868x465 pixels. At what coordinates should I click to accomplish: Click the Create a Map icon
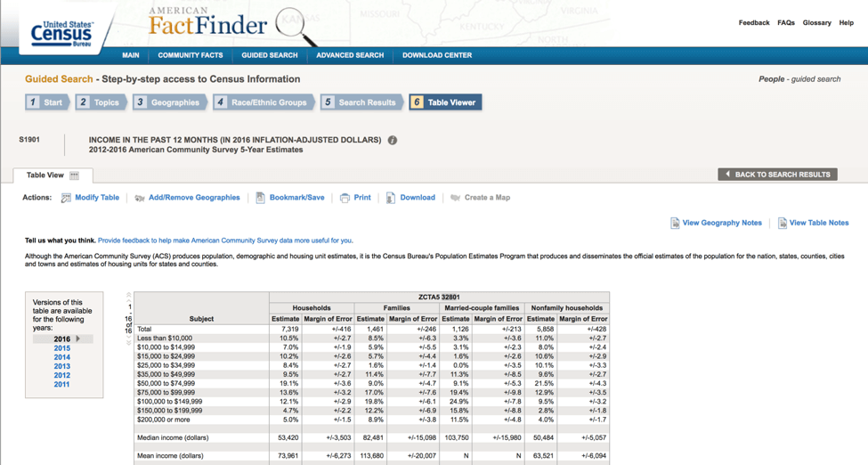456,198
